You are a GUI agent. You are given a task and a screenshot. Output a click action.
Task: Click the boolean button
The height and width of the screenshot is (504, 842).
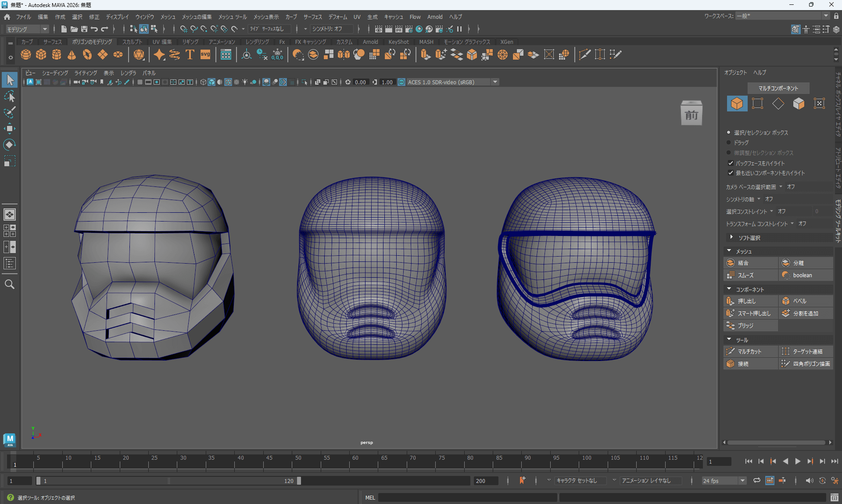[x=806, y=275]
